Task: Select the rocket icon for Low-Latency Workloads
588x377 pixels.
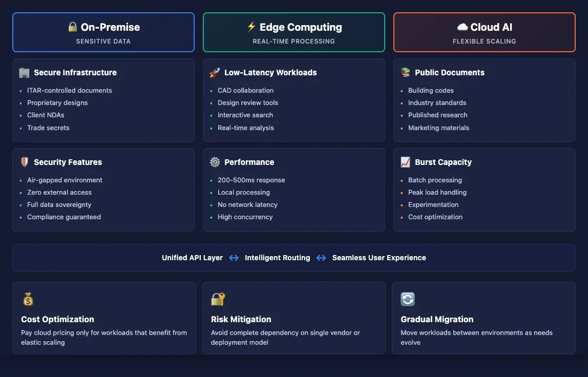Action: (215, 72)
